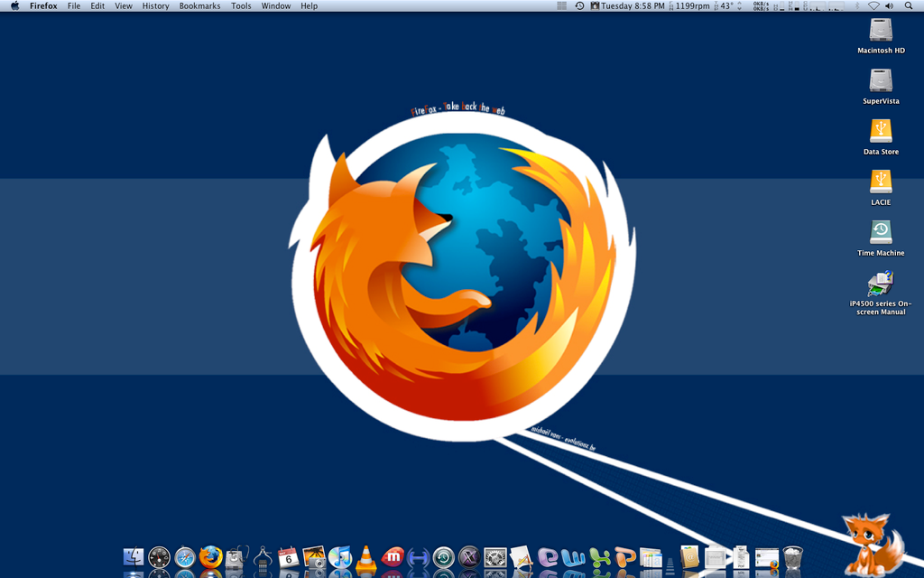Open the Edit menu

point(97,6)
